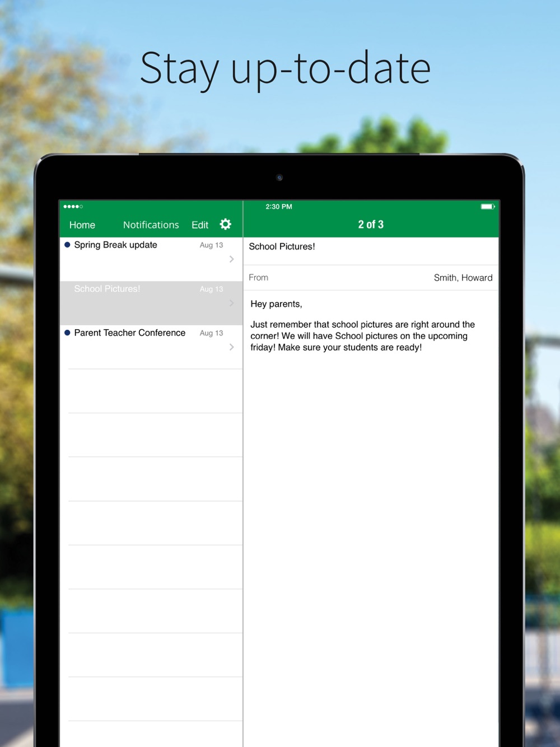Viewport: 560px width, 747px height.
Task: Open the Spring Break update notification
Action: click(151, 259)
